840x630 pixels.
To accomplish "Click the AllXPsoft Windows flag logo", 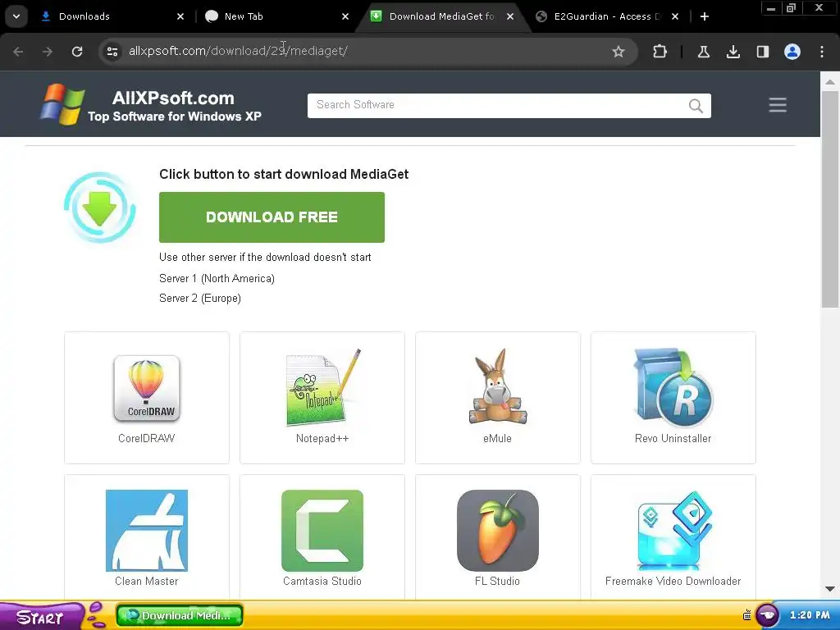I will [x=62, y=104].
